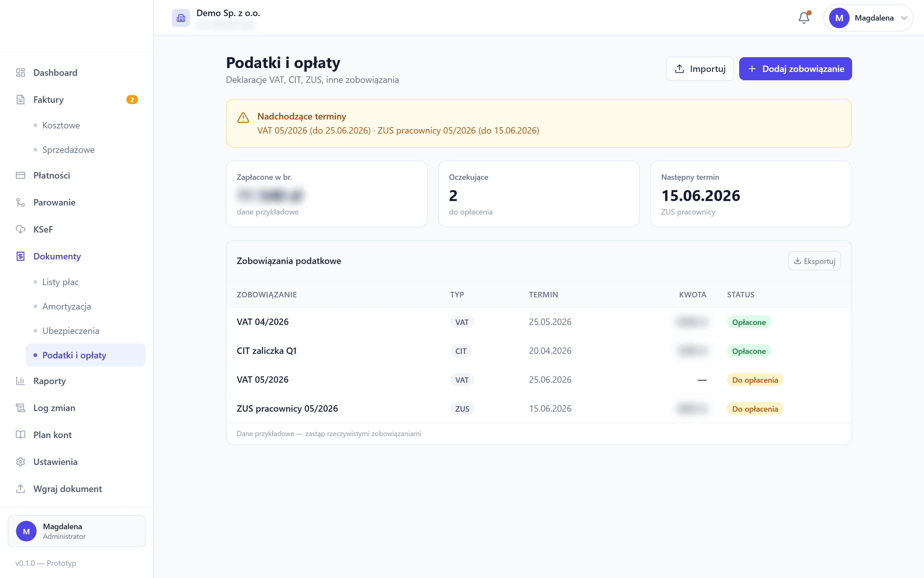This screenshot has height=578, width=924.
Task: Click Do opłacenia status of VAT 05/2026
Action: [x=755, y=380]
